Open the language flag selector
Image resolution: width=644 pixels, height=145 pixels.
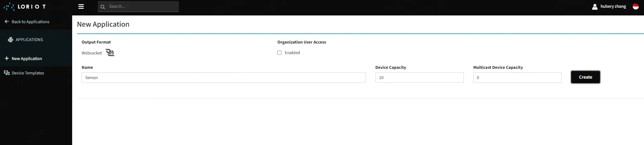(636, 7)
